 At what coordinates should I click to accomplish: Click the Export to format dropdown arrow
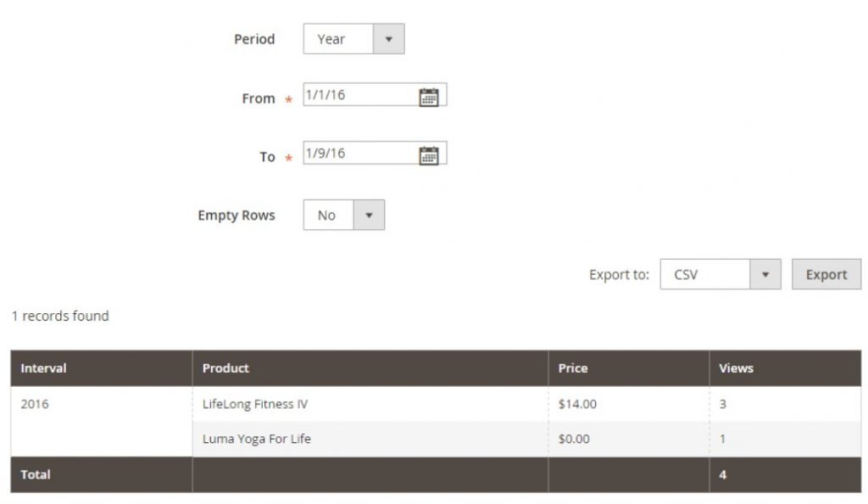coord(765,273)
